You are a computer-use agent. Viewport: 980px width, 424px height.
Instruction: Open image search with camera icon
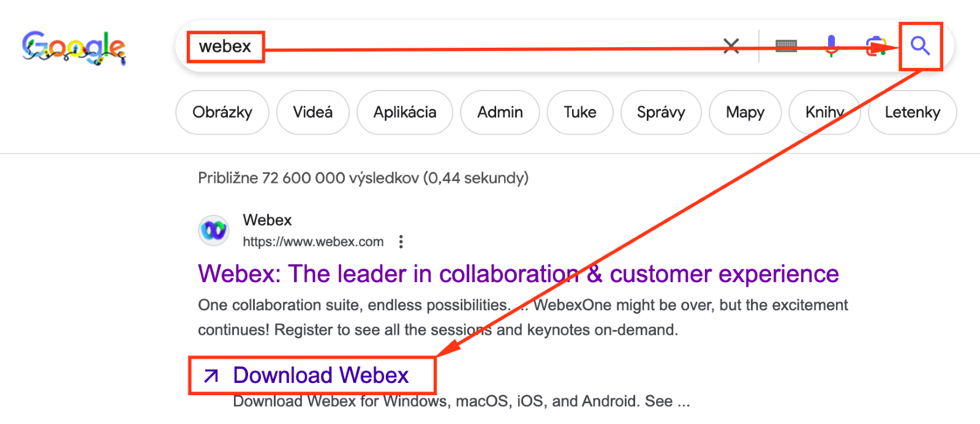[875, 46]
